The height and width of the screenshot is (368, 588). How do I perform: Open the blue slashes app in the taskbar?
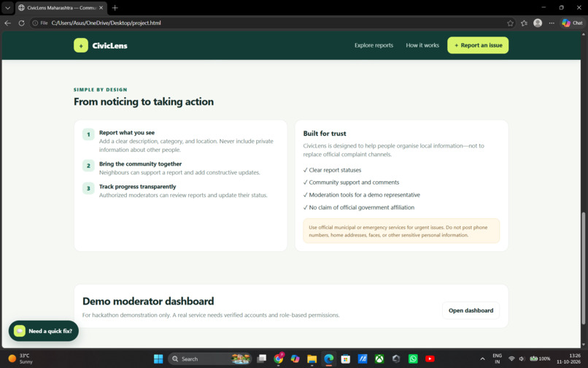point(363,359)
